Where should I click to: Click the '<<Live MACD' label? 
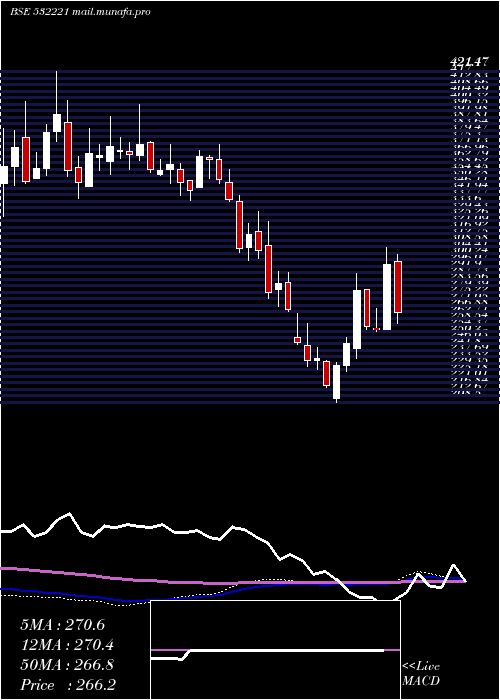(421, 674)
